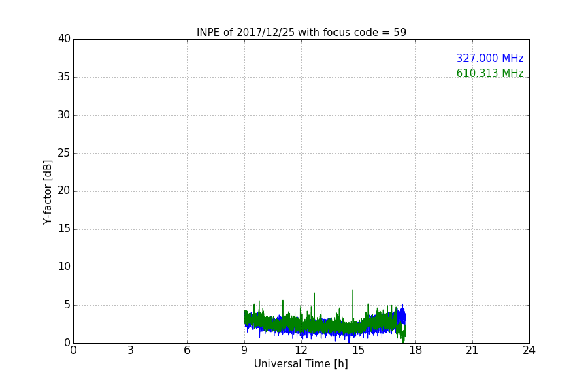Screen dimensions: 588x392
Task: Click the y-axis tick label '35'
Action: pyautogui.click(x=64, y=77)
